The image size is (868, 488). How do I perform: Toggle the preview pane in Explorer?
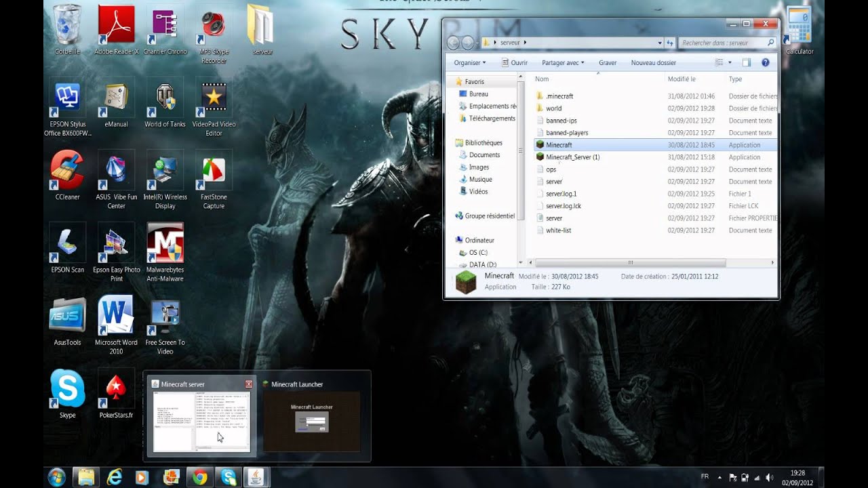[x=746, y=62]
